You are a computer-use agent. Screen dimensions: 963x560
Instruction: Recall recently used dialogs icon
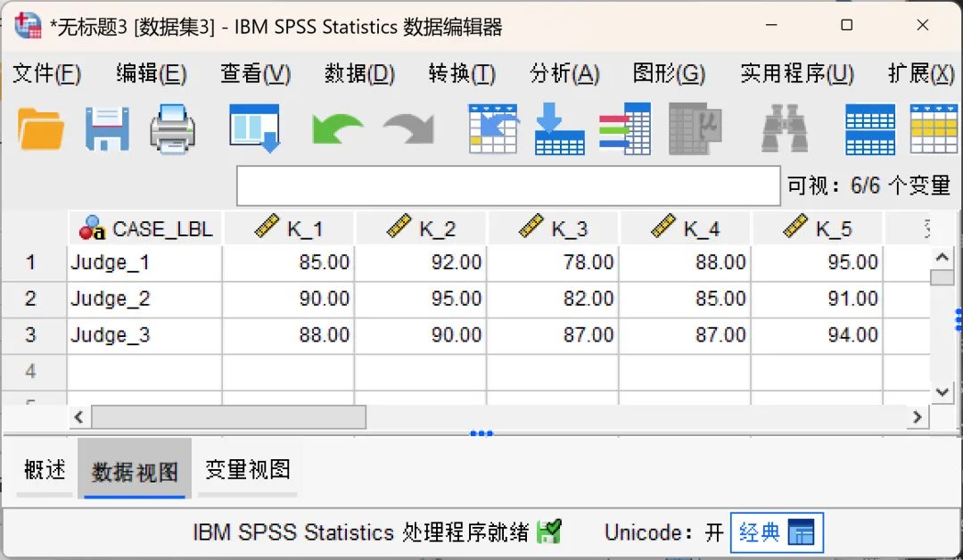[254, 128]
